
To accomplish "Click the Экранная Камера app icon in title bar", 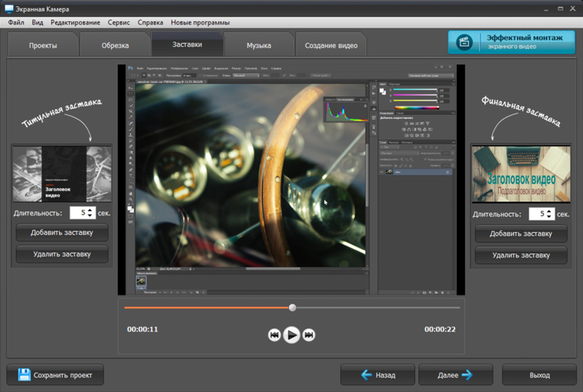I will coord(8,8).
